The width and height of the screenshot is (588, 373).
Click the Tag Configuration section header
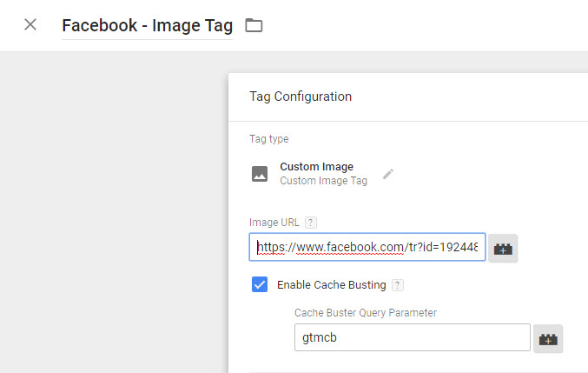click(x=301, y=97)
